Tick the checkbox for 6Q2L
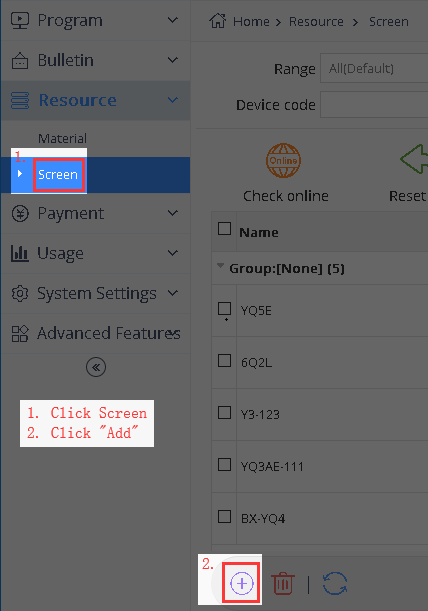The width and height of the screenshot is (428, 611). pos(224,361)
